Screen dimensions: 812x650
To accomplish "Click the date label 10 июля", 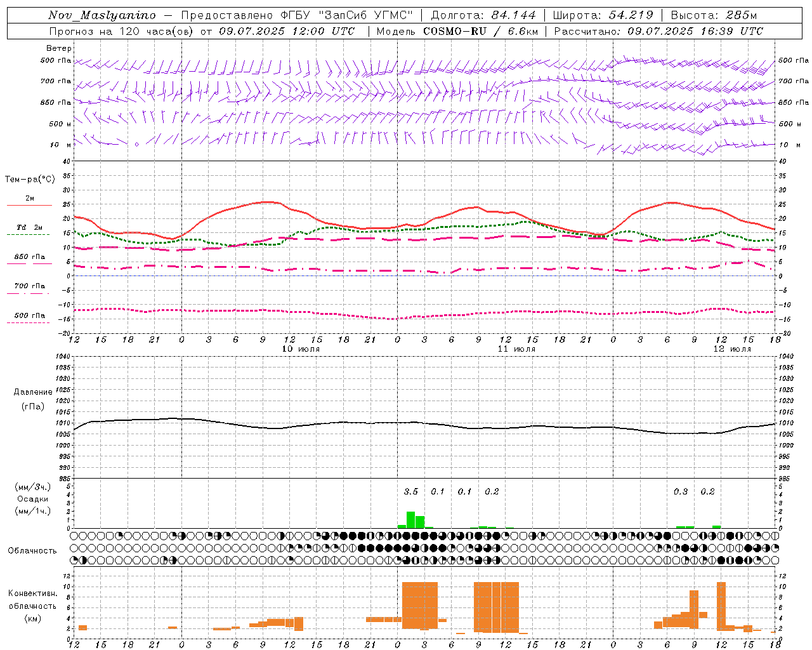I will pos(301,349).
